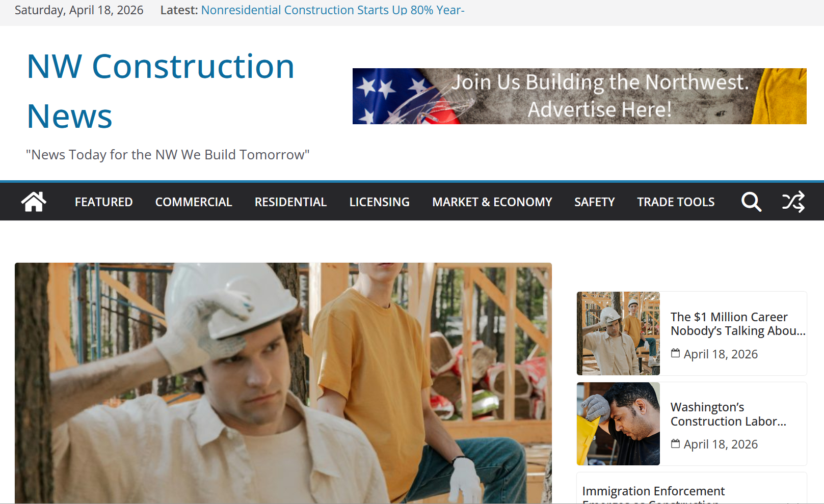Open The $1 Million Career article title

click(738, 324)
